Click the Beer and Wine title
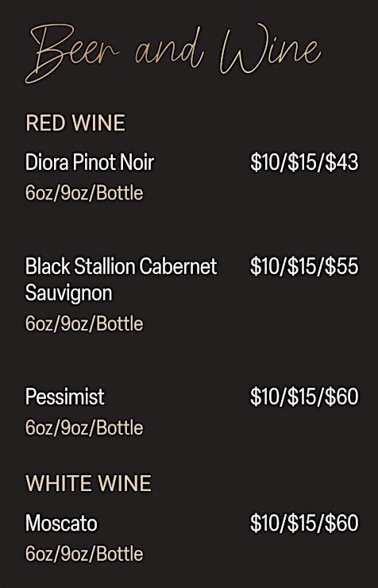This screenshot has width=378, height=588. pos(173,52)
